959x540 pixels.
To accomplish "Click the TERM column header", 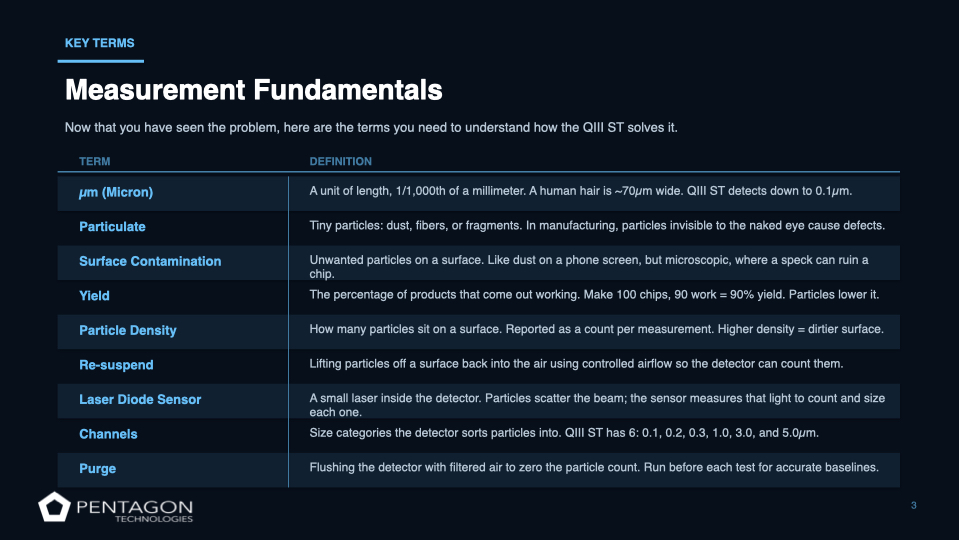I will (x=95, y=161).
